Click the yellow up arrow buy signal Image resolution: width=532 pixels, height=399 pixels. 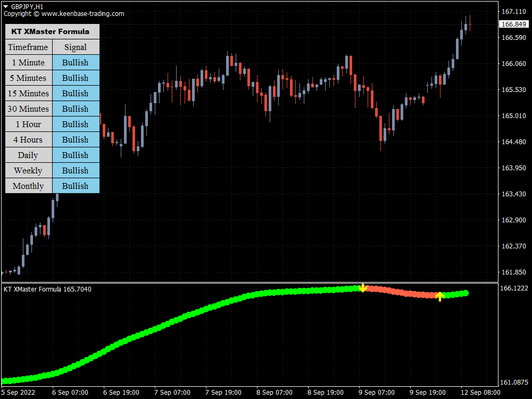[440, 296]
